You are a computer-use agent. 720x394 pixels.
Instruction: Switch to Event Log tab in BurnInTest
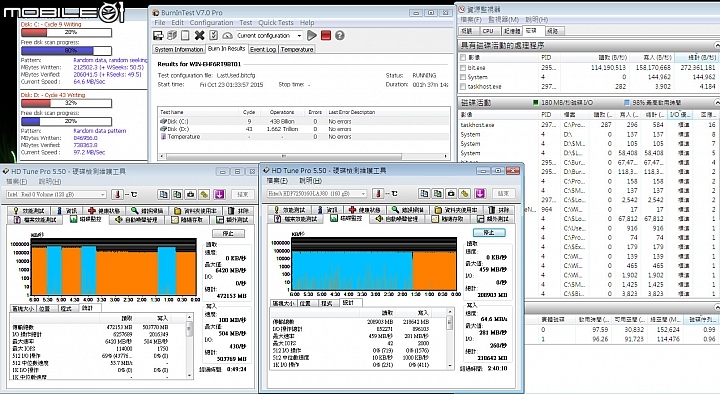[263, 49]
